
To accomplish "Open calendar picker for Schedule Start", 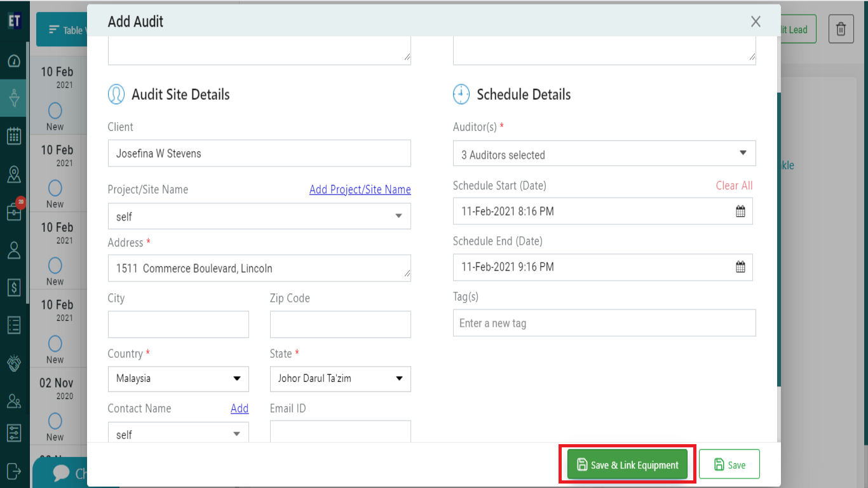I will click(740, 212).
